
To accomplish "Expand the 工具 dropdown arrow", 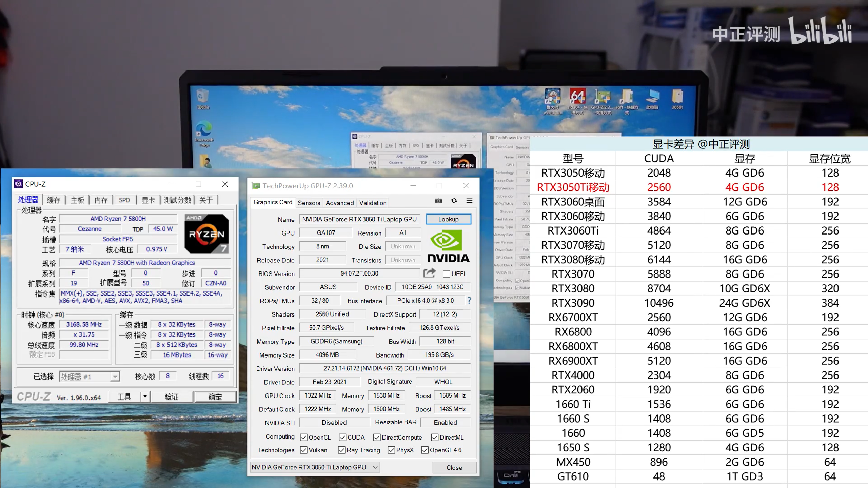I will [145, 396].
